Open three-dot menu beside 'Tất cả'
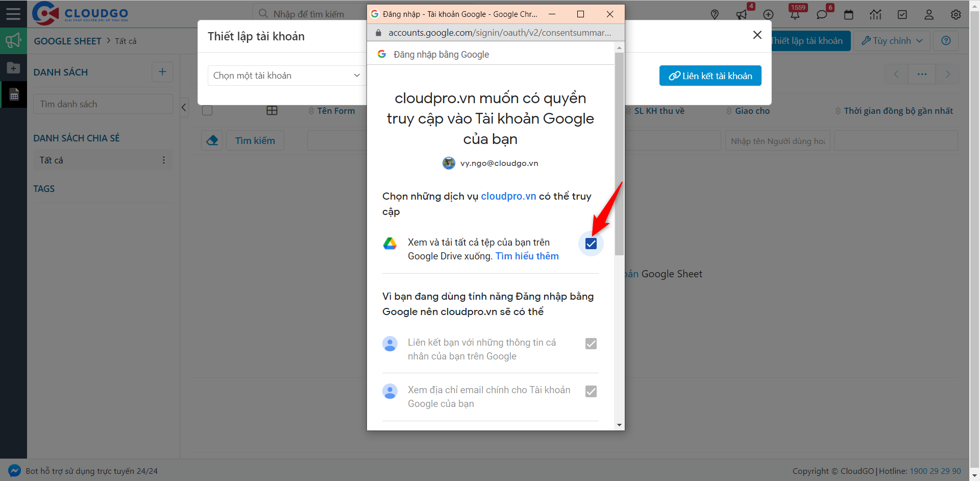Screen dimensions: 980x481 [163, 160]
